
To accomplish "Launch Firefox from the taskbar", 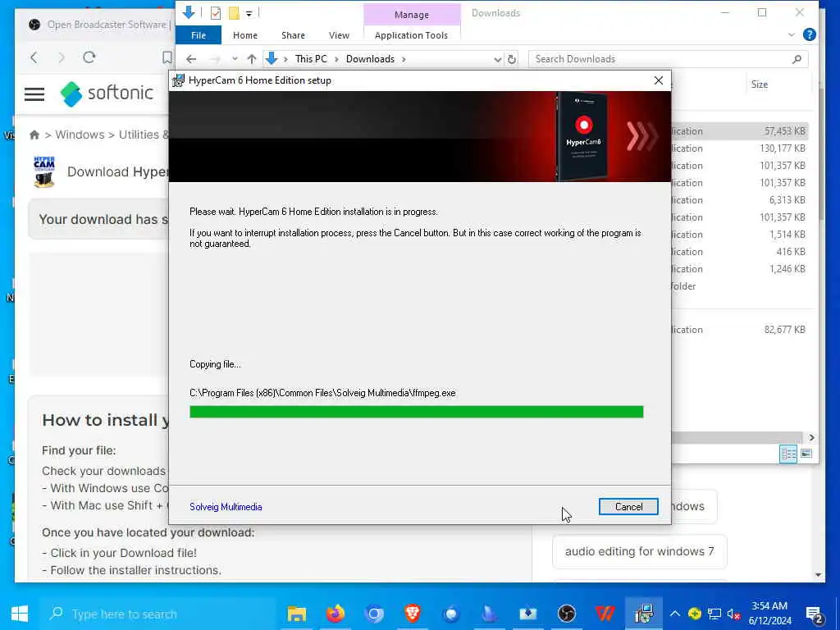I will coord(336,614).
